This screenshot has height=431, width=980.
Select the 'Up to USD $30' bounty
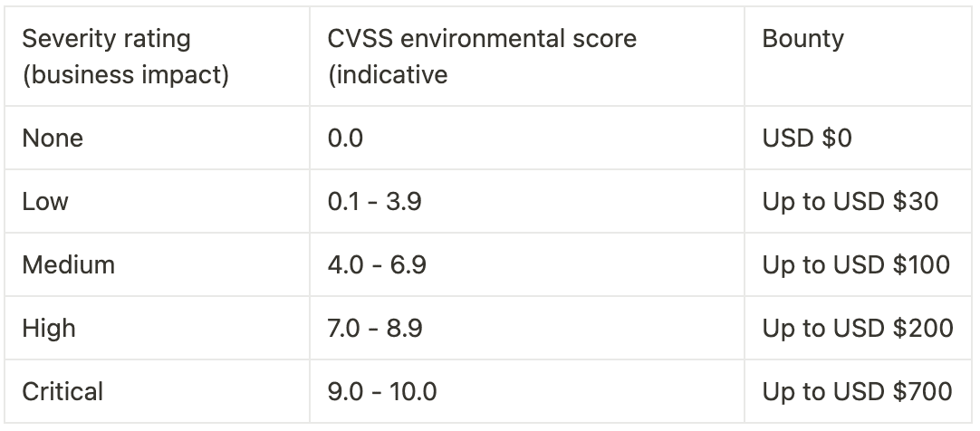pyautogui.click(x=850, y=201)
